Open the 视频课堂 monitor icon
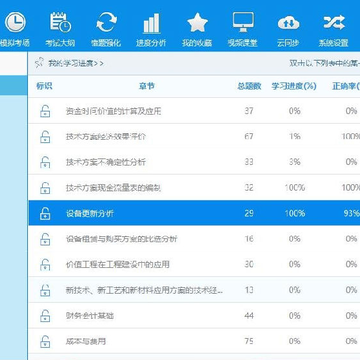 click(x=243, y=22)
